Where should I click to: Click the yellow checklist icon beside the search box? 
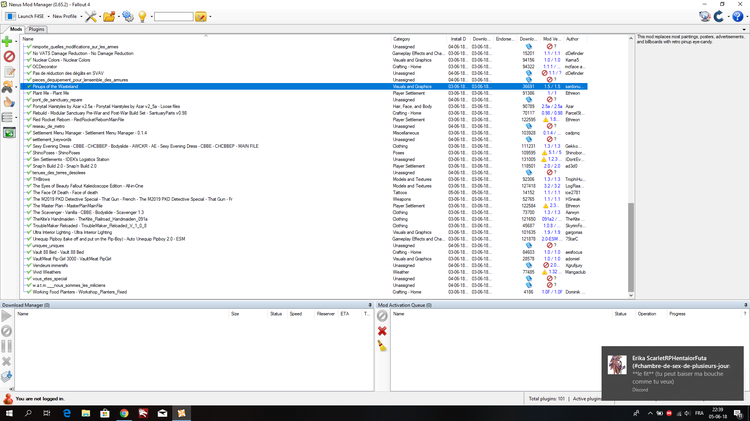pos(201,17)
